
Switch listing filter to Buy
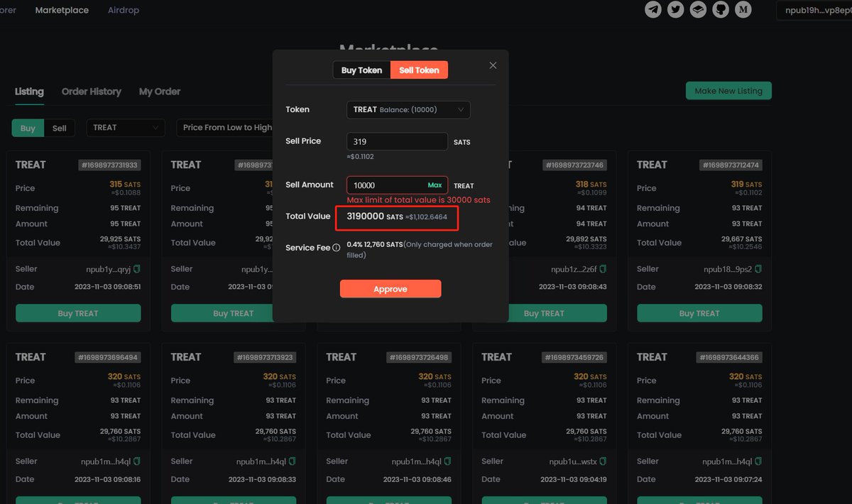28,128
